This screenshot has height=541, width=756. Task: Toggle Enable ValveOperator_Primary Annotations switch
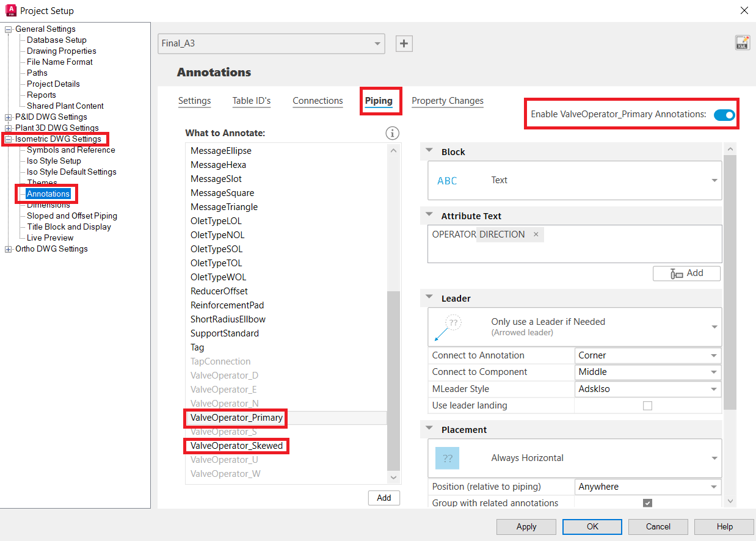tap(724, 114)
